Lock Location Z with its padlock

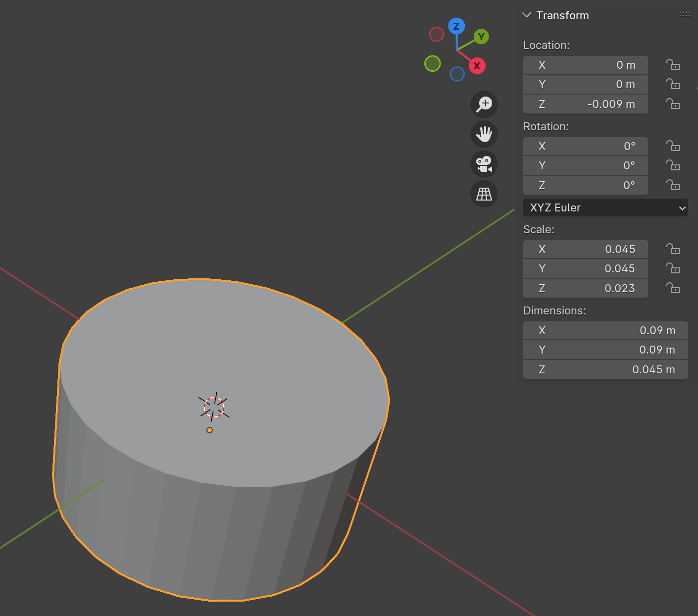(673, 104)
